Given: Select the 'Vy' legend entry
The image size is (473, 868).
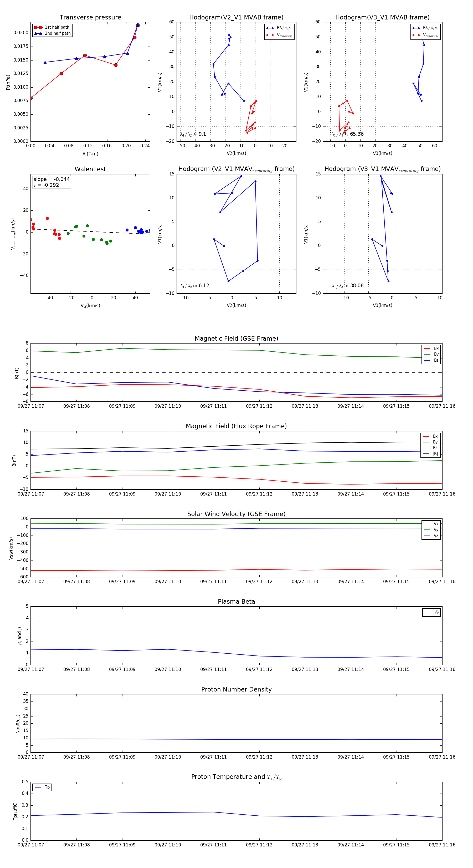Looking at the screenshot, I should [431, 530].
